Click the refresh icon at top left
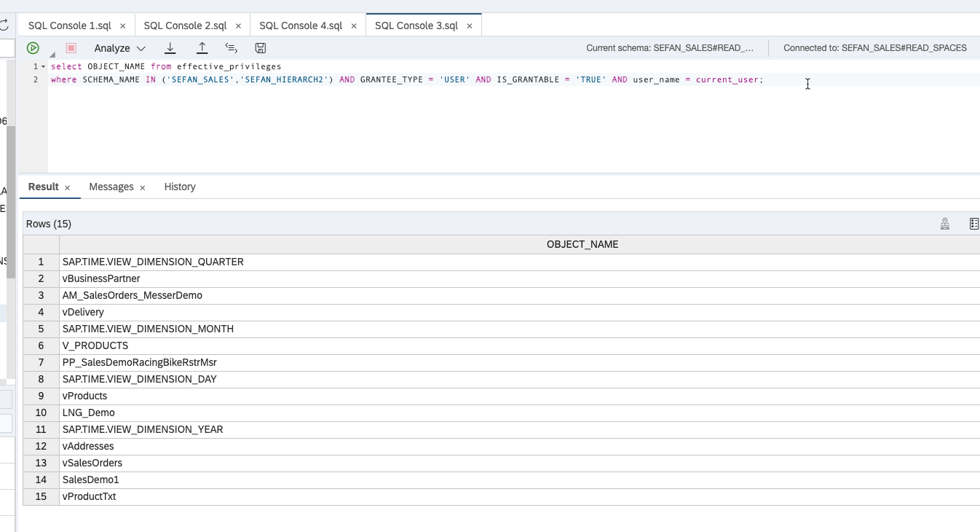 [x=4, y=23]
